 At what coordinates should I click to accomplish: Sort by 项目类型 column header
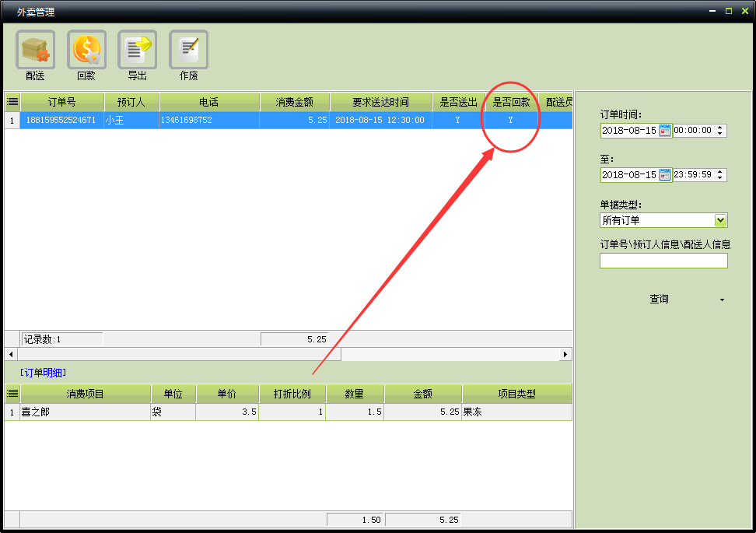(517, 394)
